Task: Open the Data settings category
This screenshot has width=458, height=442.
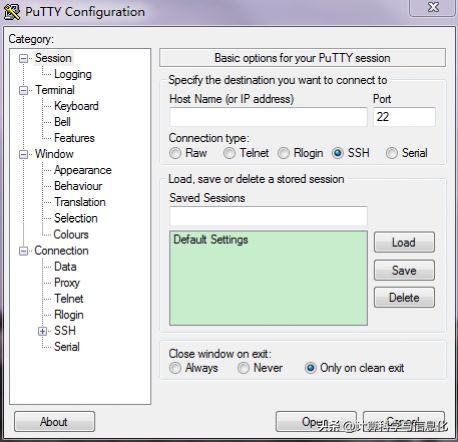Action: click(65, 267)
